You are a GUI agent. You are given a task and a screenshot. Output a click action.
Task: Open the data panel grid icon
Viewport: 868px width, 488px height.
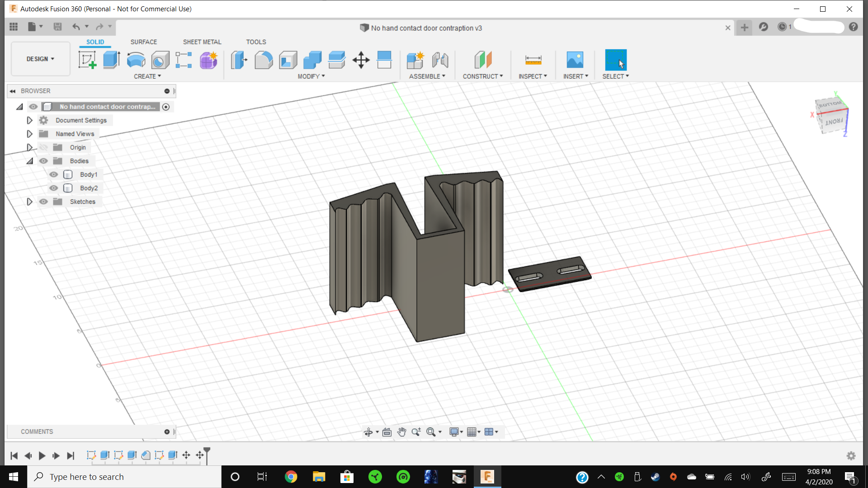point(14,27)
